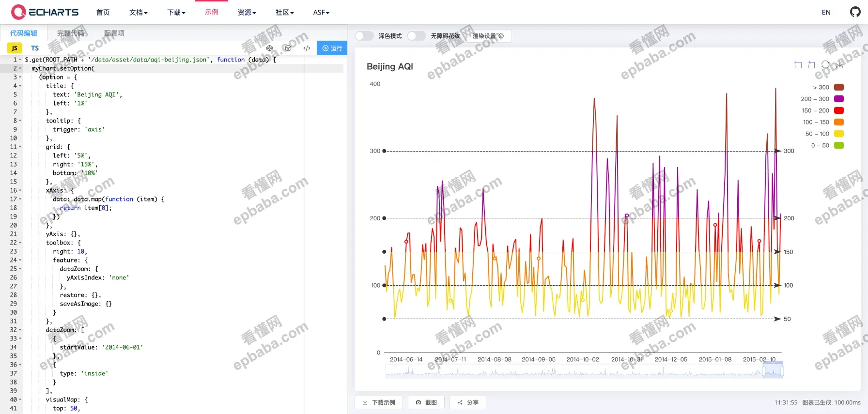Switch to 配置项 options tab

[x=114, y=33]
